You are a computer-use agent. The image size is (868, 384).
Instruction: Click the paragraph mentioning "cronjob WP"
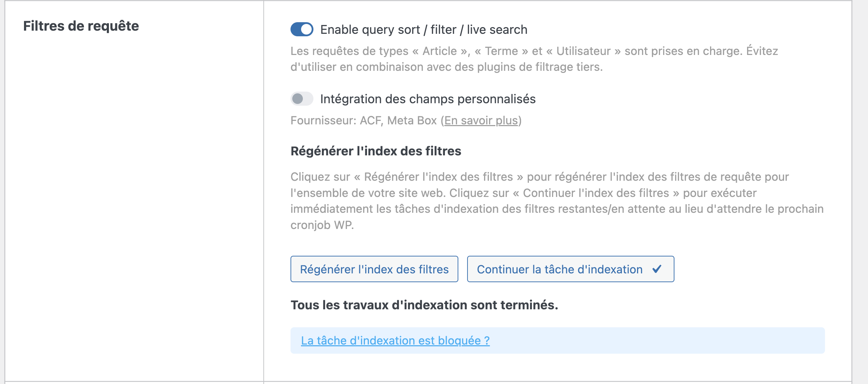click(x=322, y=225)
